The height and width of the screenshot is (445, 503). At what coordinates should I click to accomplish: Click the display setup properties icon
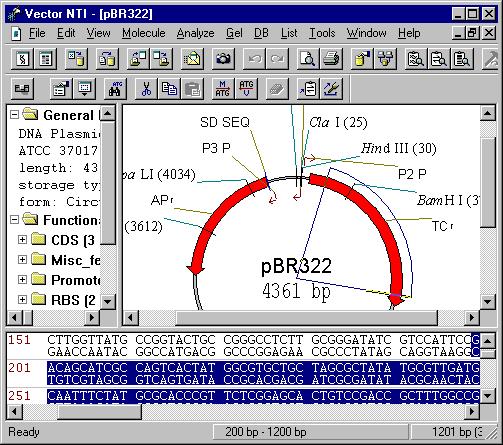(x=61, y=89)
